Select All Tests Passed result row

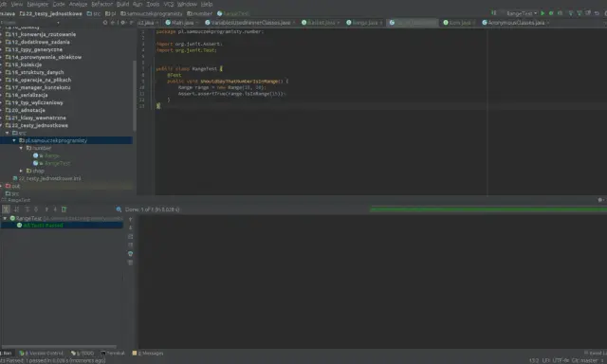(x=62, y=226)
